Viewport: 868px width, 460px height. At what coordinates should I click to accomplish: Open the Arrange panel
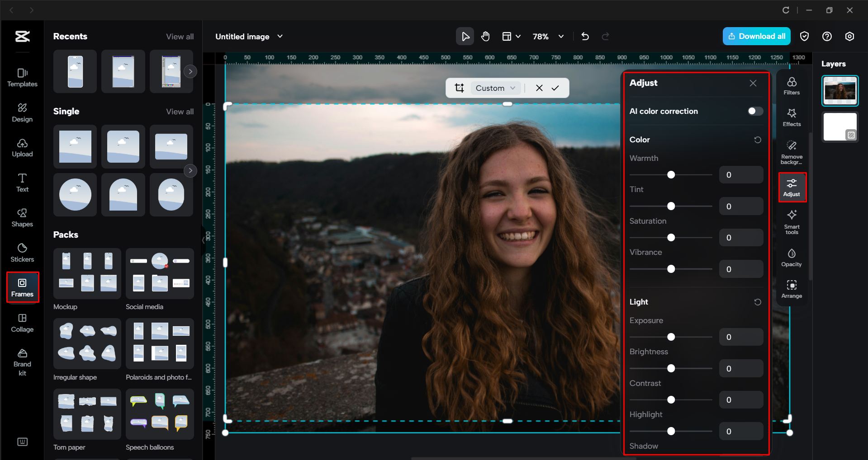click(x=792, y=289)
